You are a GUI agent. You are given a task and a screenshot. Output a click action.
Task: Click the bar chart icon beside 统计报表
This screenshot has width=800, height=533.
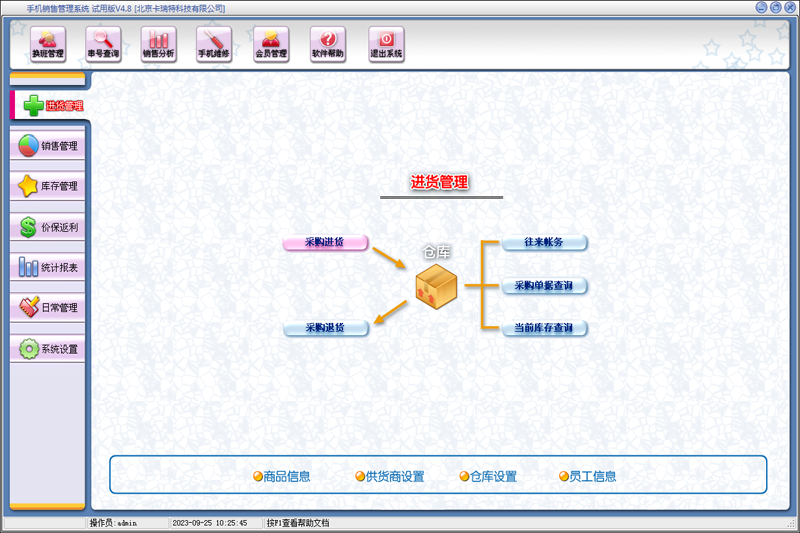pos(28,267)
